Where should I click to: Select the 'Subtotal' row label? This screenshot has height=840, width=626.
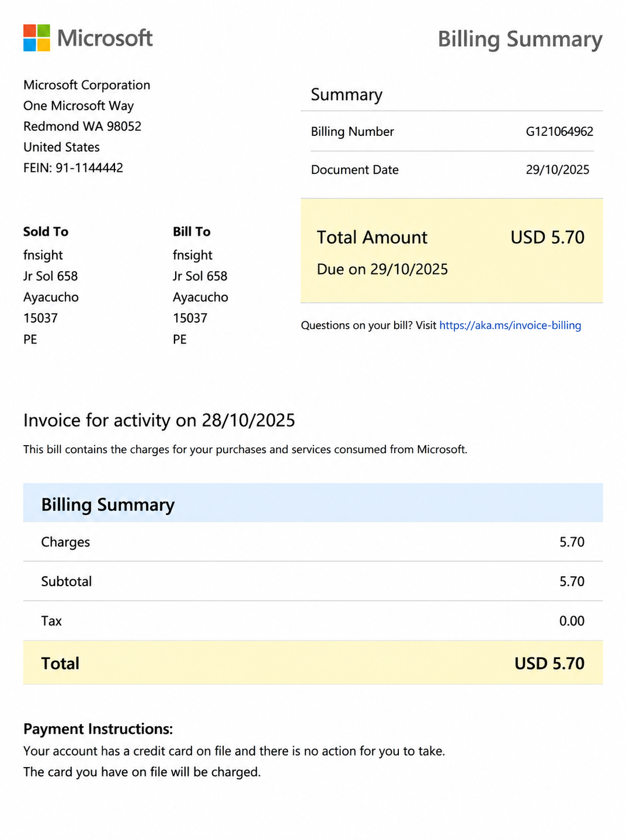(x=66, y=582)
